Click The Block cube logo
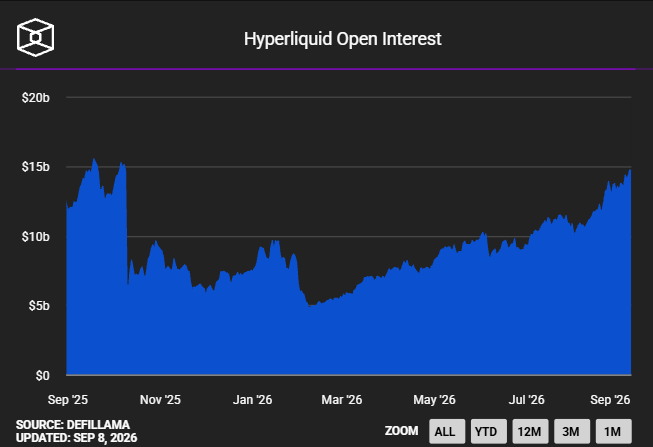 [x=35, y=37]
